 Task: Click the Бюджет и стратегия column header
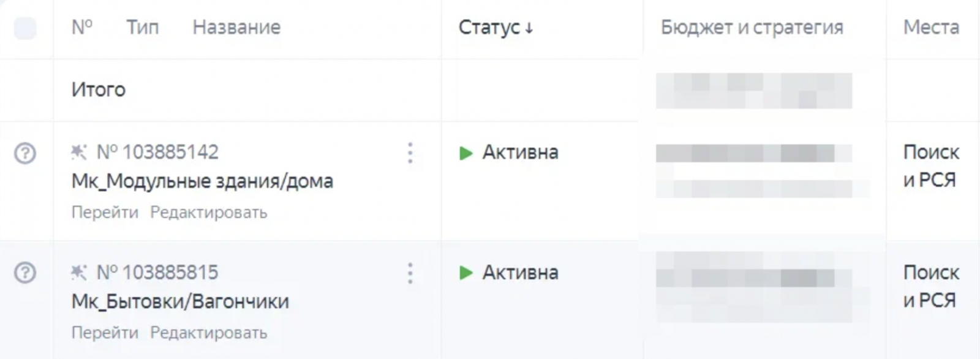tap(752, 28)
